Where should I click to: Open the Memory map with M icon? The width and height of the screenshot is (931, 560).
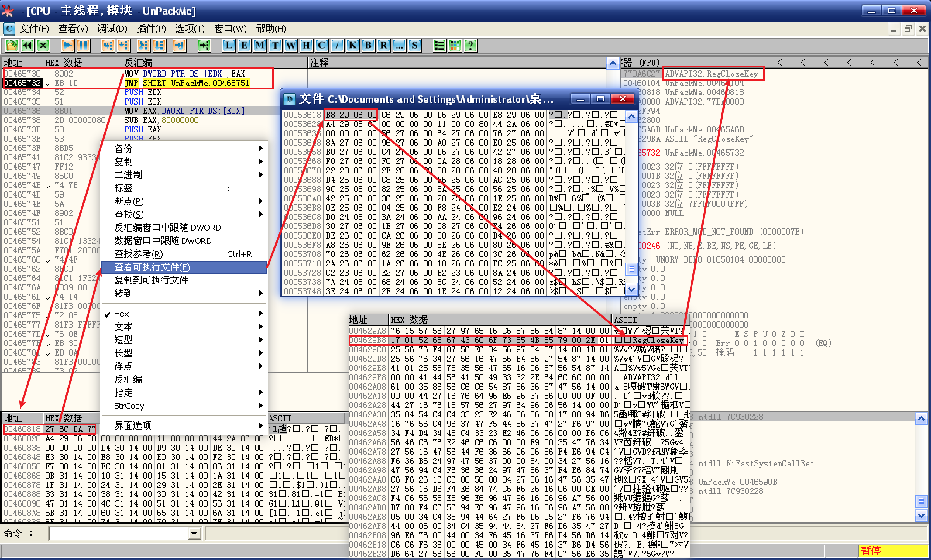click(260, 45)
